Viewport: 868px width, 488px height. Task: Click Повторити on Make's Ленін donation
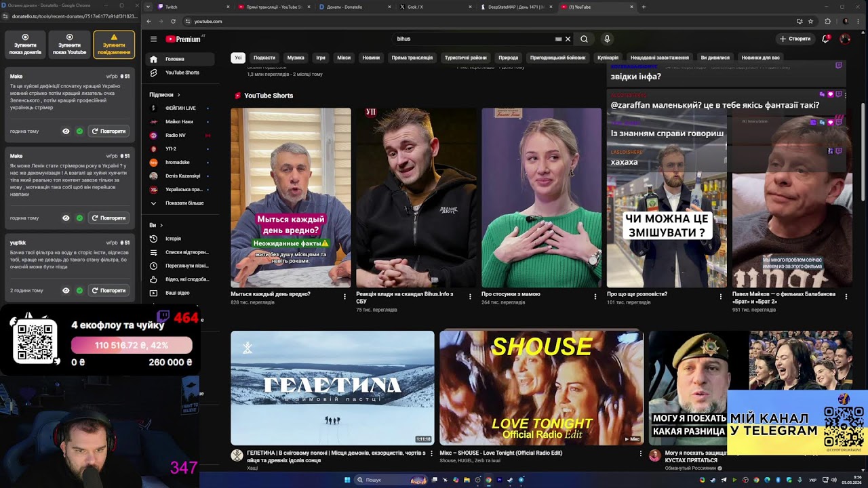[x=108, y=218]
